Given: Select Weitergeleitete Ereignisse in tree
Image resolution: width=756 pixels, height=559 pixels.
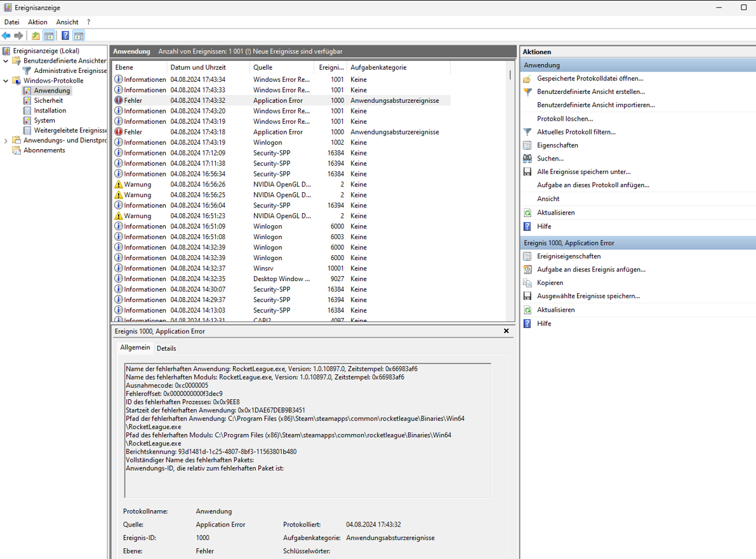Looking at the screenshot, I should coord(70,131).
